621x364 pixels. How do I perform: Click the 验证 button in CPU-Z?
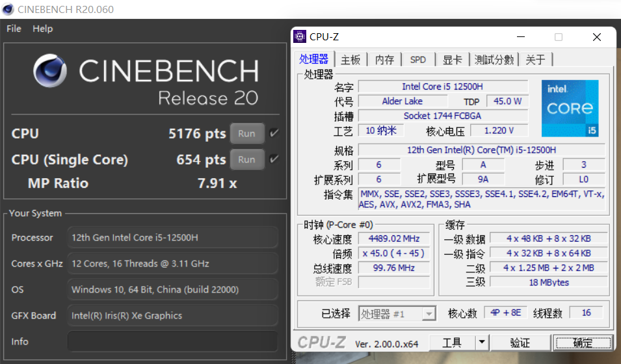tap(520, 343)
